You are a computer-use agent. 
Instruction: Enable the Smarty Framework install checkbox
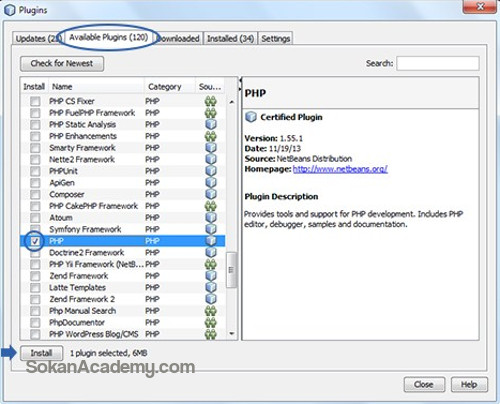coord(35,148)
